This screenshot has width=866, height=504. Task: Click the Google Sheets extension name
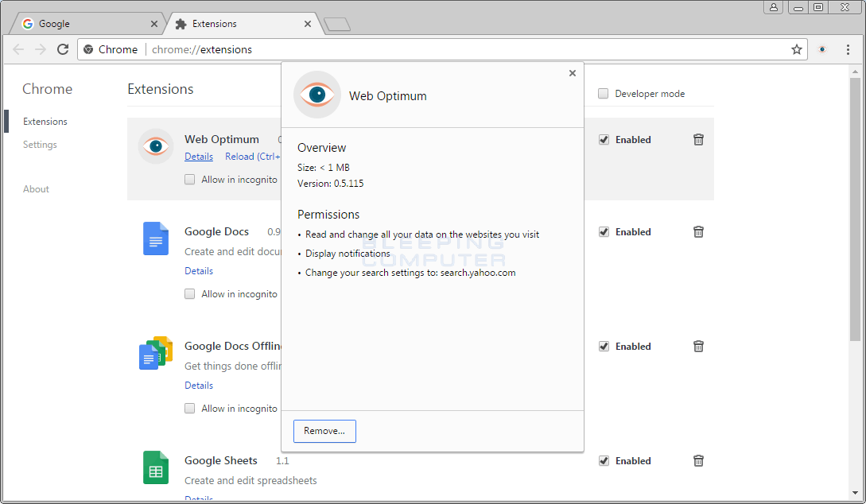(x=221, y=460)
